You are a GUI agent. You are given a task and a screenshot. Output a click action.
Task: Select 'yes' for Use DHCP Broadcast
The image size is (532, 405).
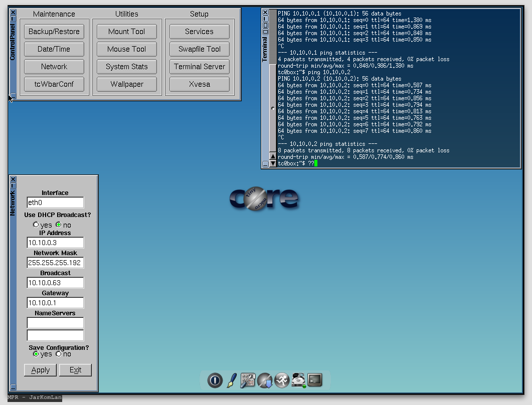pyautogui.click(x=36, y=225)
